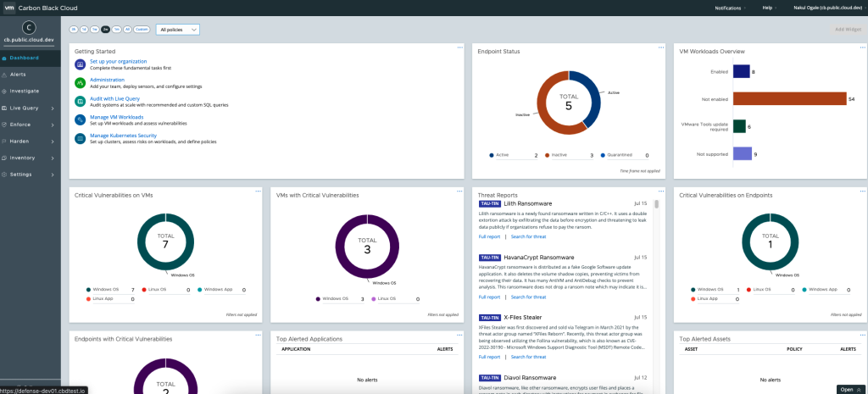Screen dimensions: 868x394
Task: Select the 1w time range pill
Action: pos(95,30)
